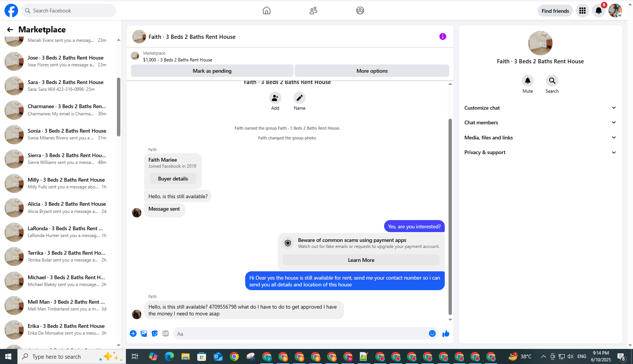Screen dimensions: 633x364
Task: Click Mark as pending button
Action: (x=212, y=71)
